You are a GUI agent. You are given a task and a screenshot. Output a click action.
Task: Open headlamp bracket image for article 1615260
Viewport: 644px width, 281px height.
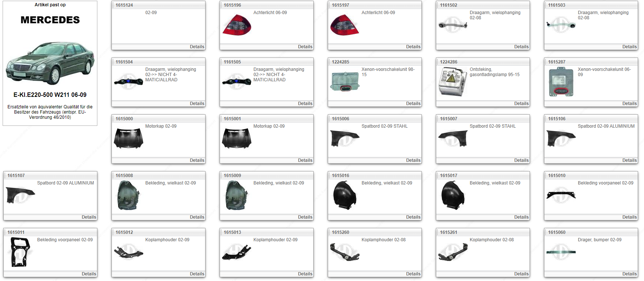point(345,252)
